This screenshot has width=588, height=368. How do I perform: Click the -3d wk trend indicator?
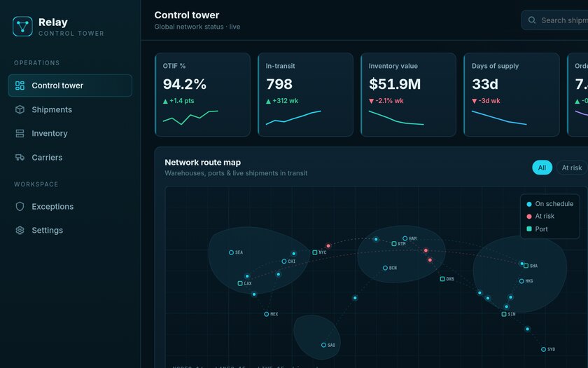coord(486,101)
